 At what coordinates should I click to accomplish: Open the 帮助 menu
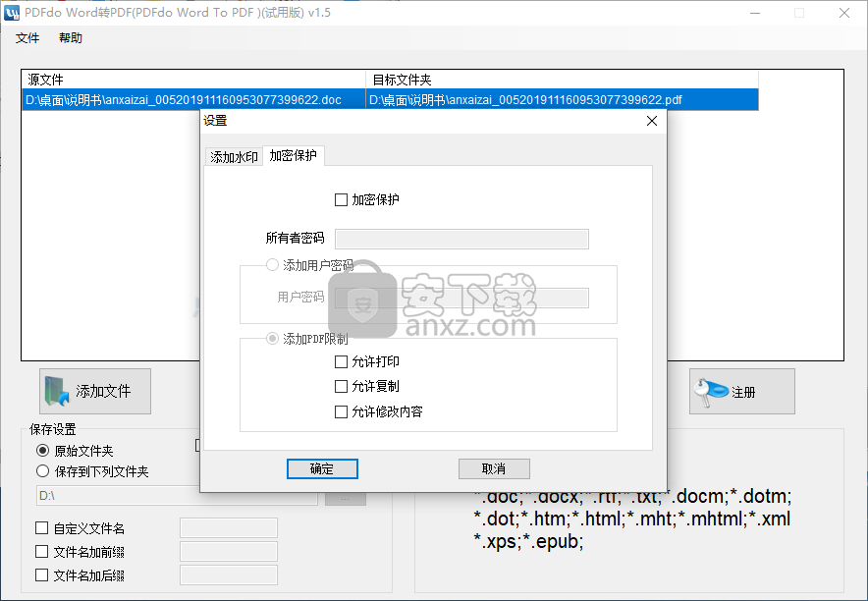pos(71,38)
